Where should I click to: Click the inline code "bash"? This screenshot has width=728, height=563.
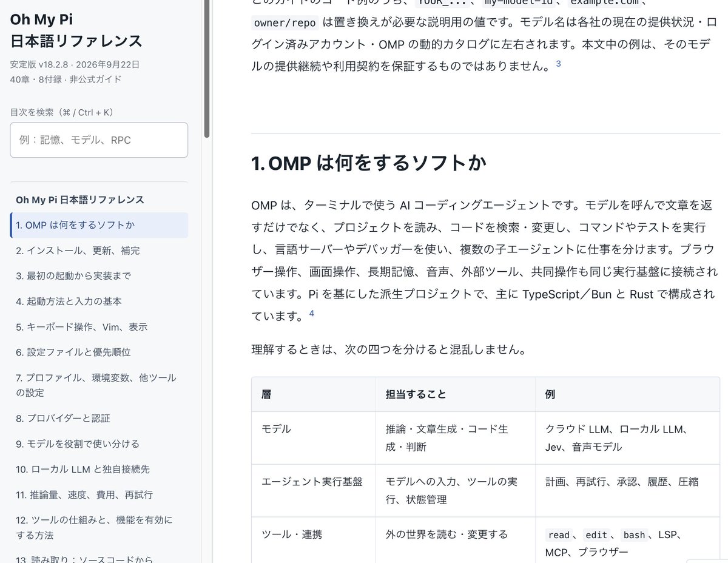tap(634, 535)
